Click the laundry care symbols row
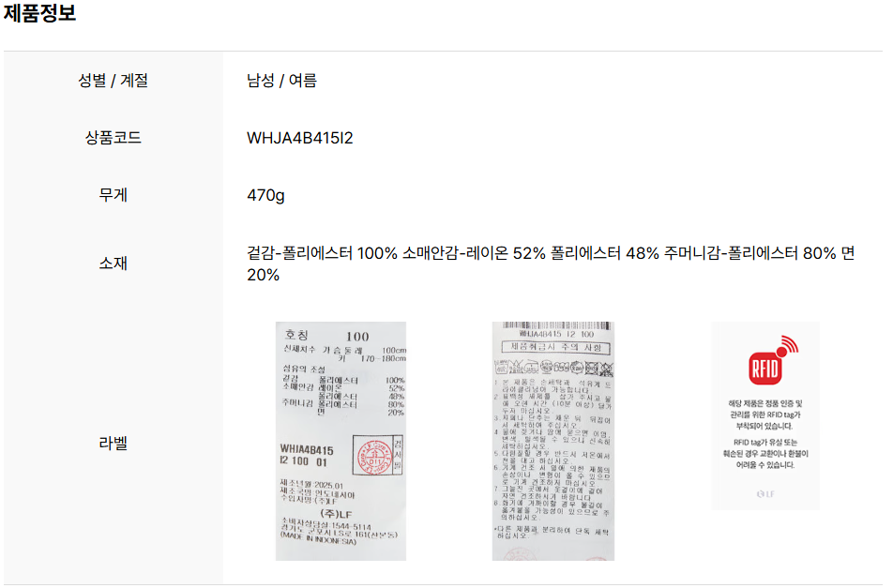893x588 pixels. (x=553, y=367)
